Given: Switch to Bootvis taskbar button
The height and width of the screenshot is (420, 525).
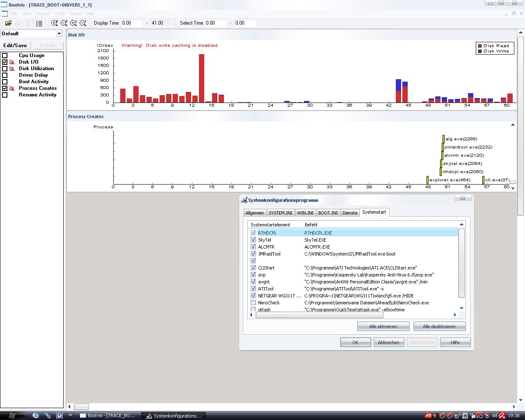Looking at the screenshot, I should (109, 415).
